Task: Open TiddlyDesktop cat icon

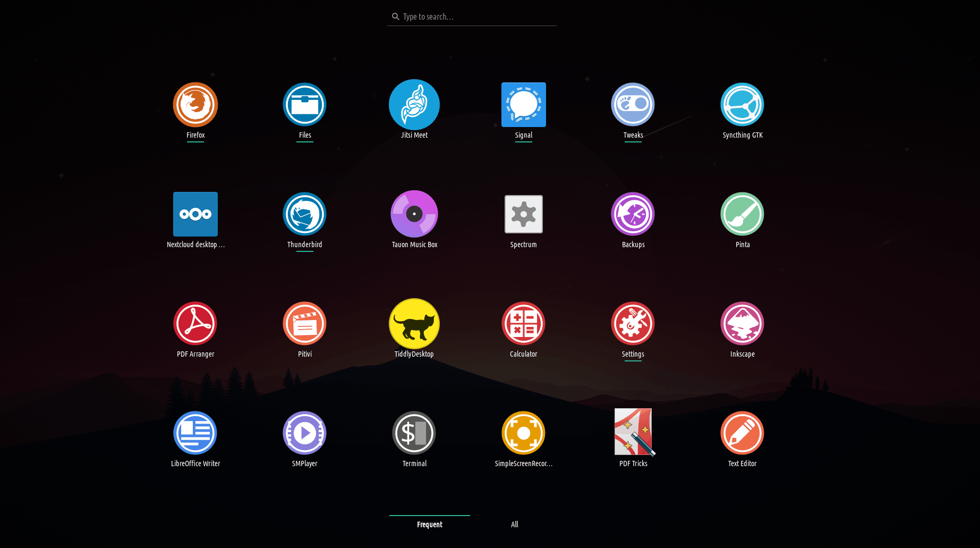Action: 414,324
